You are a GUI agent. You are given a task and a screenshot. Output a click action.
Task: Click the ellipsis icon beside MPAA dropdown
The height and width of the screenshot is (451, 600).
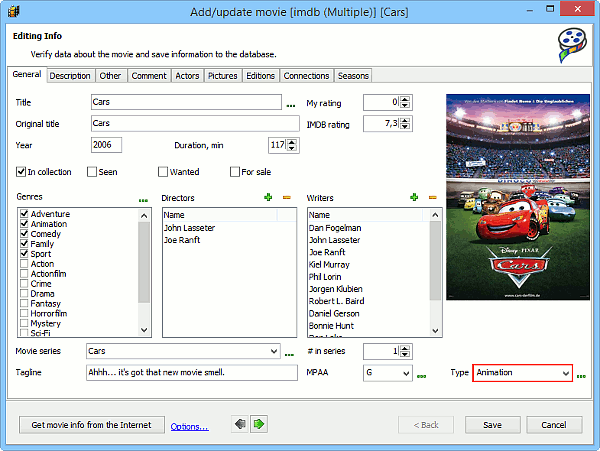coord(421,376)
